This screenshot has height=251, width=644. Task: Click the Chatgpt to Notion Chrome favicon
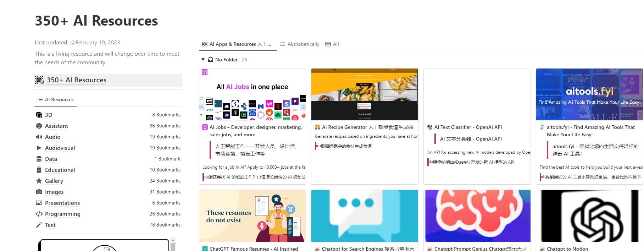(542, 249)
